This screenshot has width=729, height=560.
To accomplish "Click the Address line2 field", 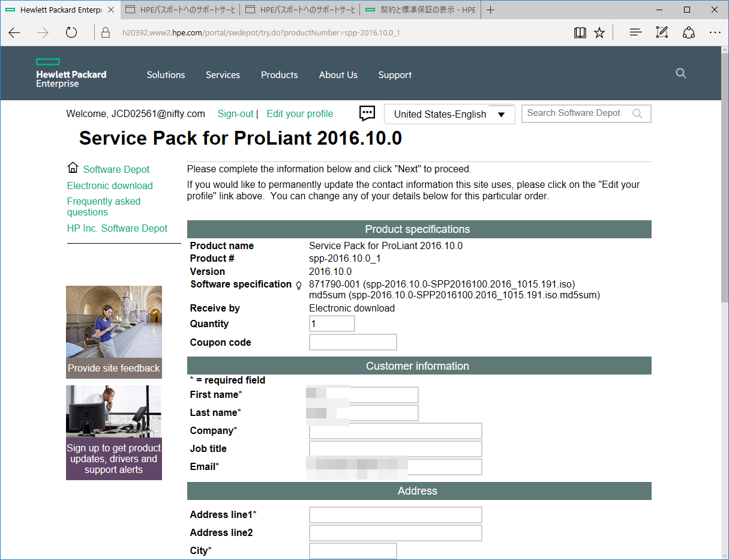I will point(395,533).
